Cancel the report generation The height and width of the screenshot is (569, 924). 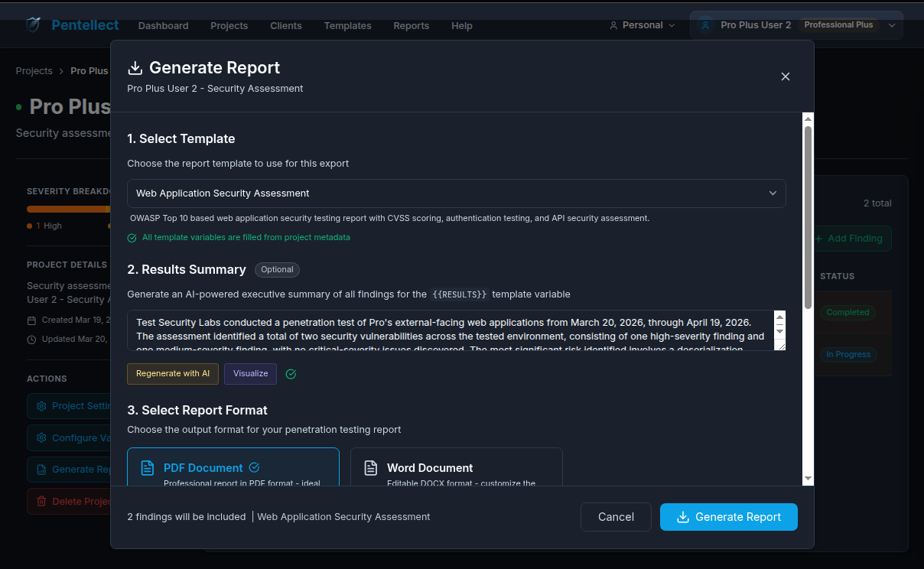616,517
